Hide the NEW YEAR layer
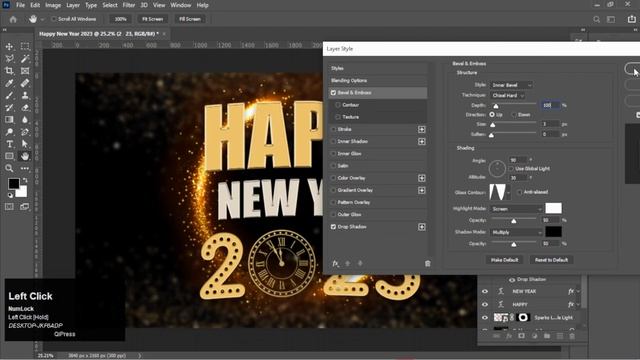Screen dimensions: 640x360 (x=484, y=291)
